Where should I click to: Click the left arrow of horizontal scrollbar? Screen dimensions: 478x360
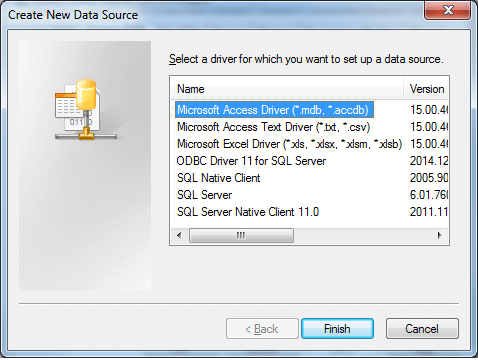click(179, 235)
